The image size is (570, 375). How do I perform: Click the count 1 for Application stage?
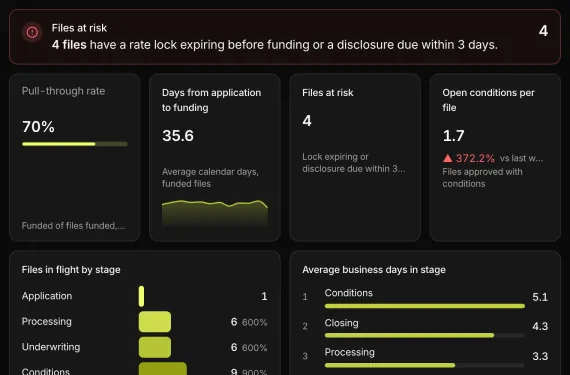pyautogui.click(x=264, y=296)
